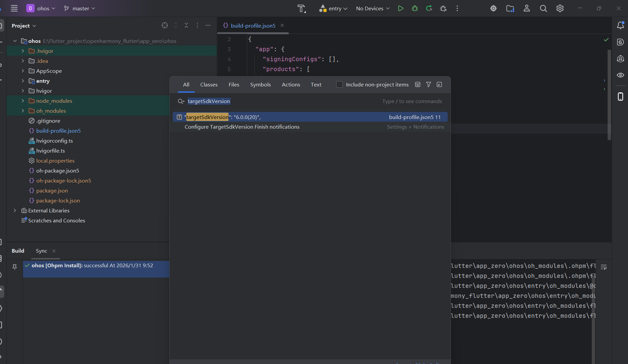Click the rerun with reload icon
Viewport: 628px width, 364px height.
pyautogui.click(x=429, y=8)
